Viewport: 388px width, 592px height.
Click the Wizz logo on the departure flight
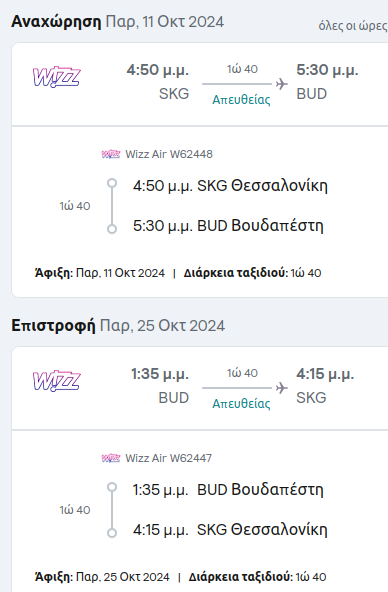[57, 77]
